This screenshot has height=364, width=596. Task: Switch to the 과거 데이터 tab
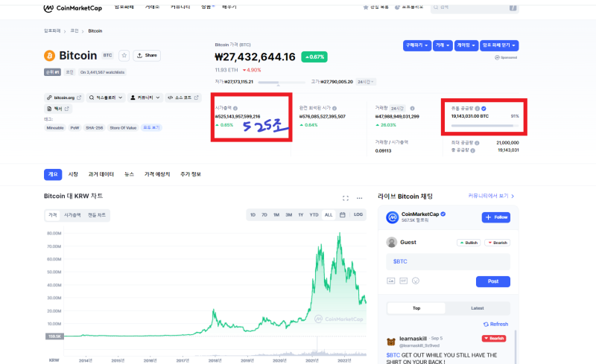point(101,174)
